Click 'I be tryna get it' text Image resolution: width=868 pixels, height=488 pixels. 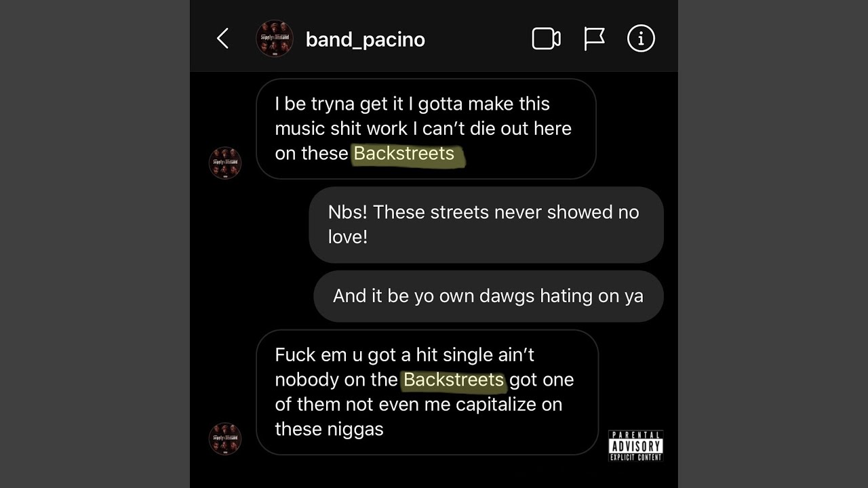click(x=339, y=104)
